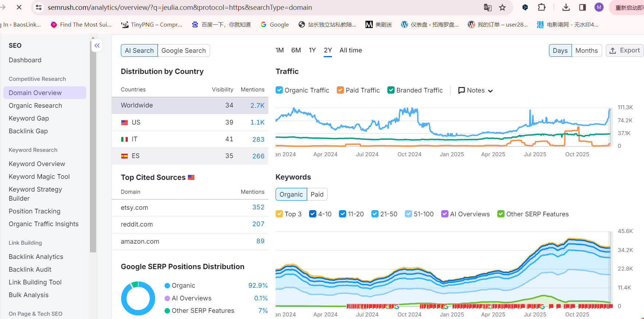Click the sidebar vertical scrollbar
The image size is (644, 319).
tap(93, 146)
